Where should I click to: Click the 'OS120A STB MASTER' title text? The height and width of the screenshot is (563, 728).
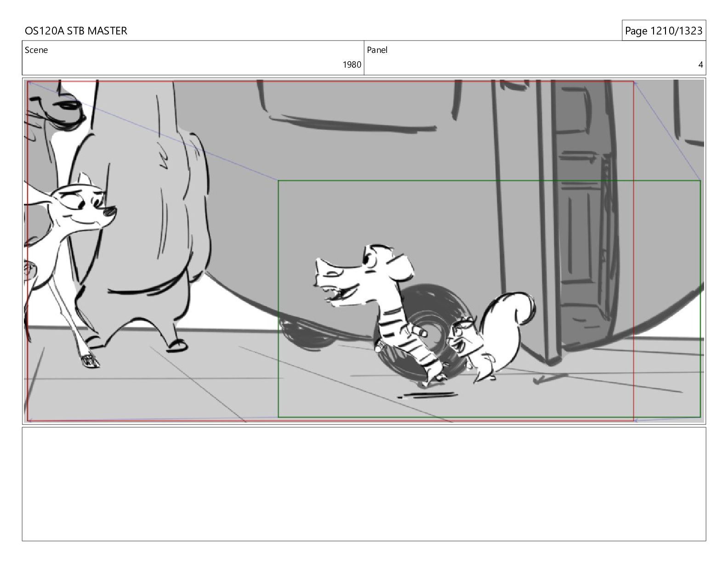[x=76, y=31]
